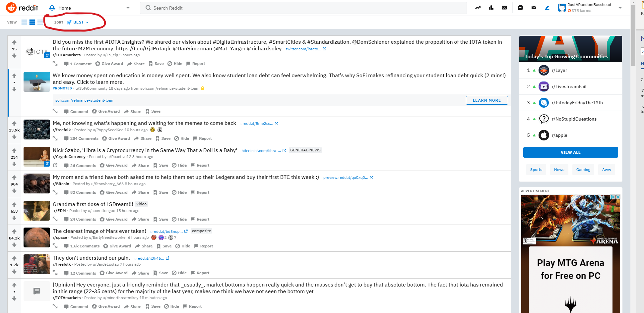Upvote the Grandma LSDream post
The width and height of the screenshot is (644, 313).
pos(14,205)
